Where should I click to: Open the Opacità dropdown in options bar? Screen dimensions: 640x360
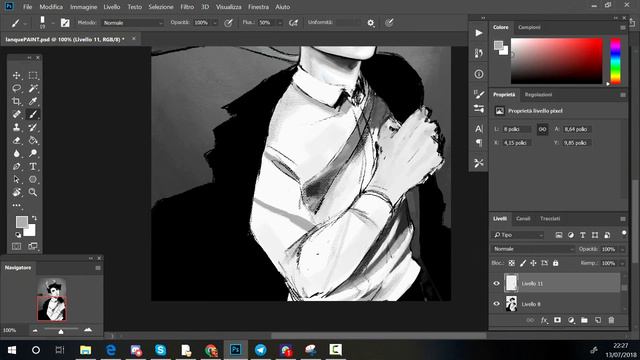[x=215, y=23]
